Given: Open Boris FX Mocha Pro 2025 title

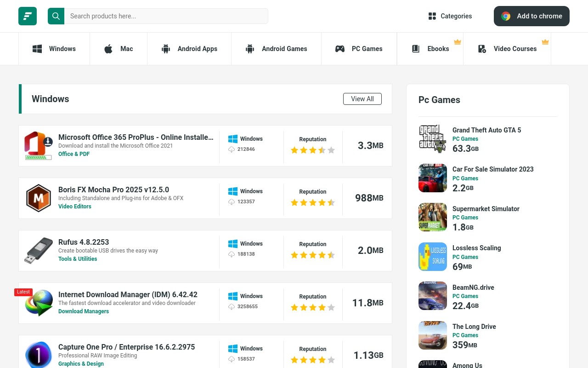Looking at the screenshot, I should click(x=113, y=190).
